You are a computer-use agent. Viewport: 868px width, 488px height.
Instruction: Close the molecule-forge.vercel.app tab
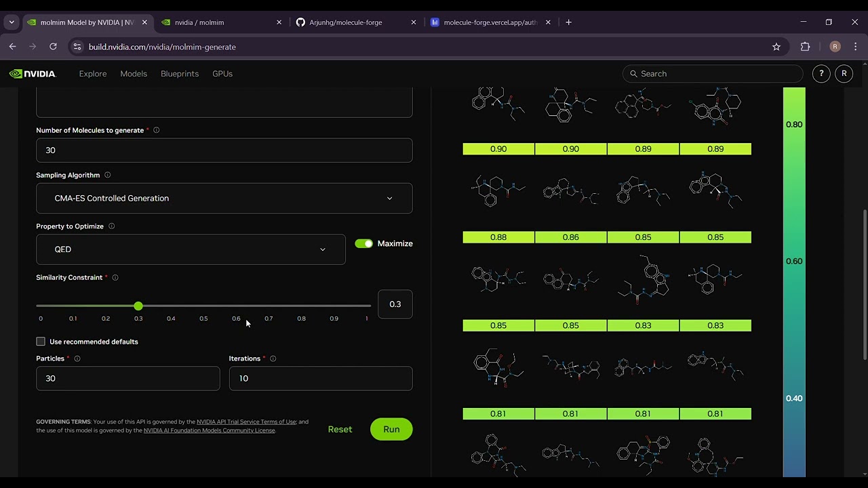548,22
